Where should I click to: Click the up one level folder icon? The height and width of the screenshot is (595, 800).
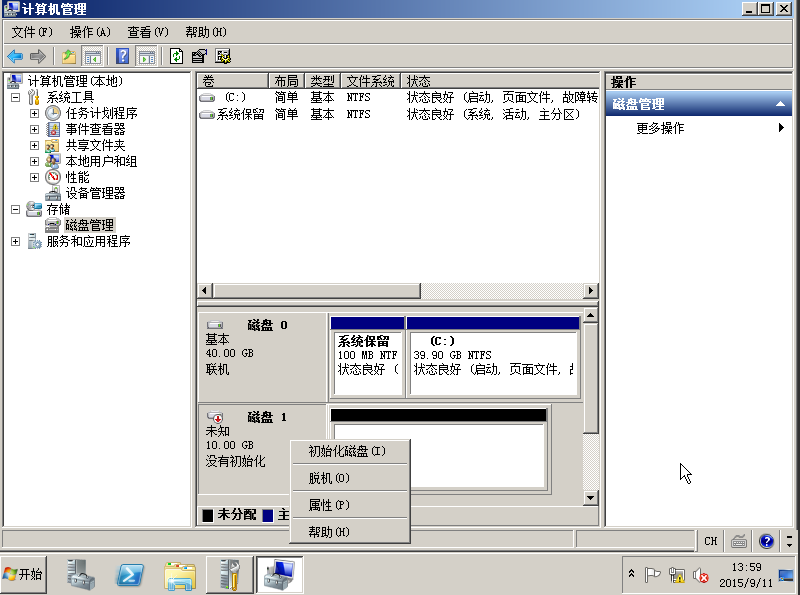(69, 56)
